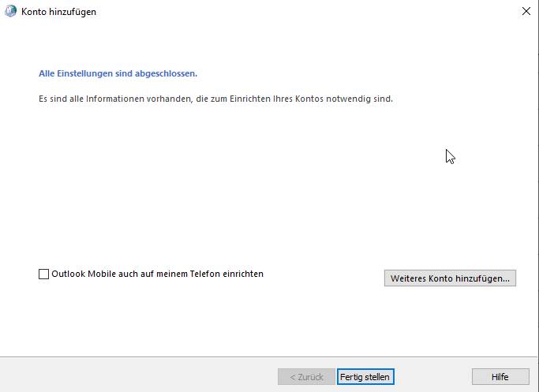Click the 'Alle Einstellungen sind abgeschlossen.' heading
This screenshot has width=539, height=392.
[x=118, y=73]
